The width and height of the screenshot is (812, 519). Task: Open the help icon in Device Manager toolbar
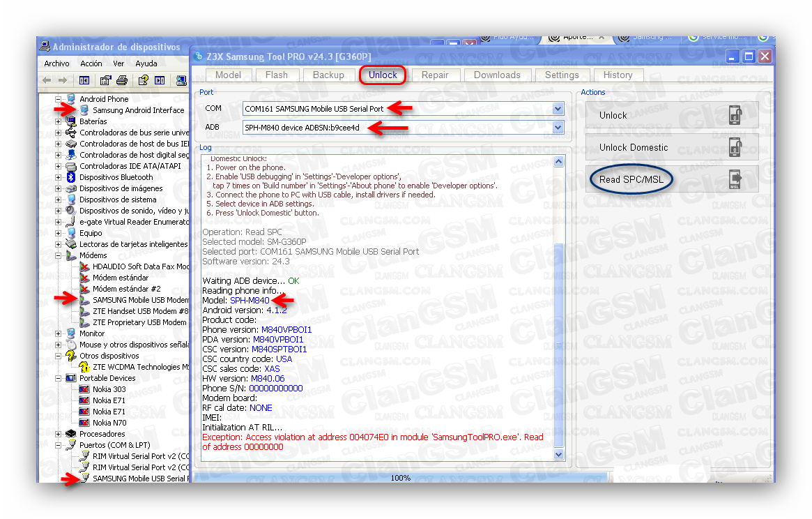144,80
